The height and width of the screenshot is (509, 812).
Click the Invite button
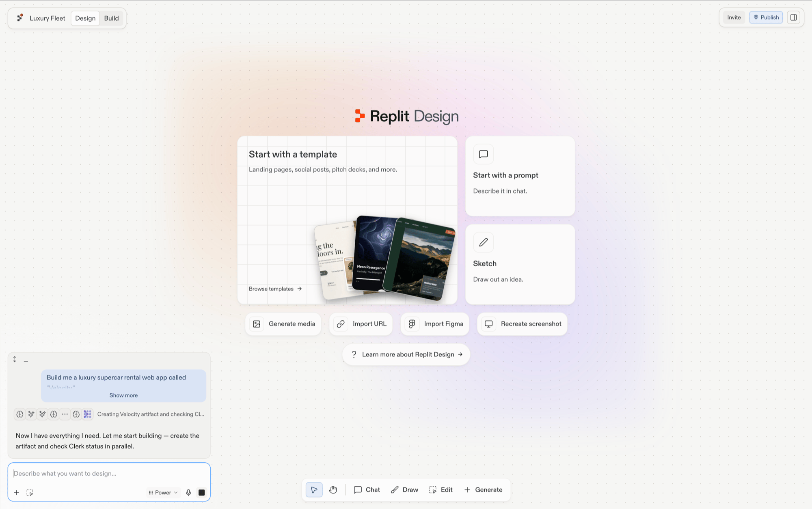click(x=734, y=17)
